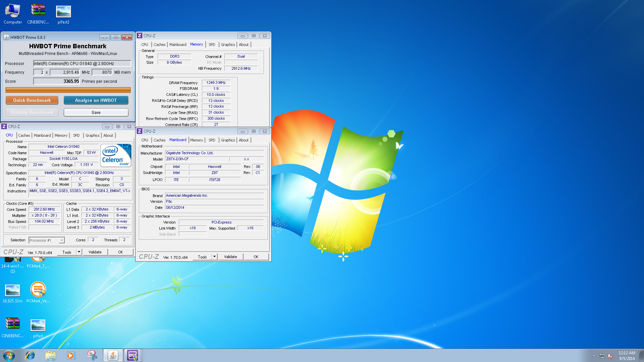Click the HWBOT Processor name field
Viewport: 644px width, 362px height.
point(82,63)
